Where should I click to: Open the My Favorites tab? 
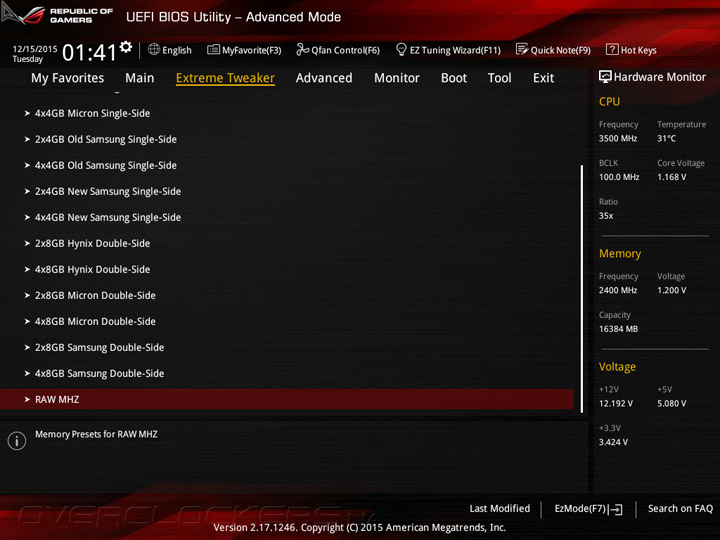[68, 78]
